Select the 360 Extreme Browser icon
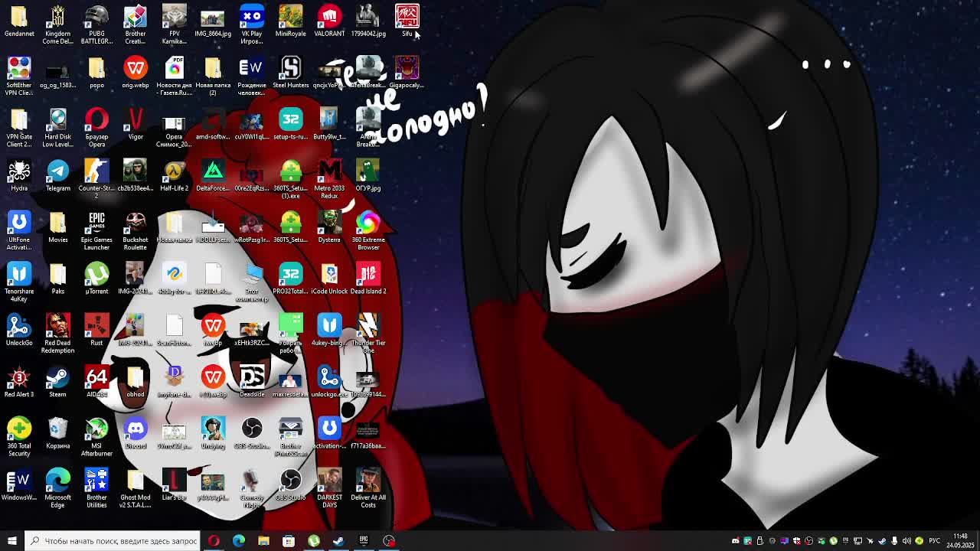Screen dimensions: 980x551 pyautogui.click(x=368, y=231)
